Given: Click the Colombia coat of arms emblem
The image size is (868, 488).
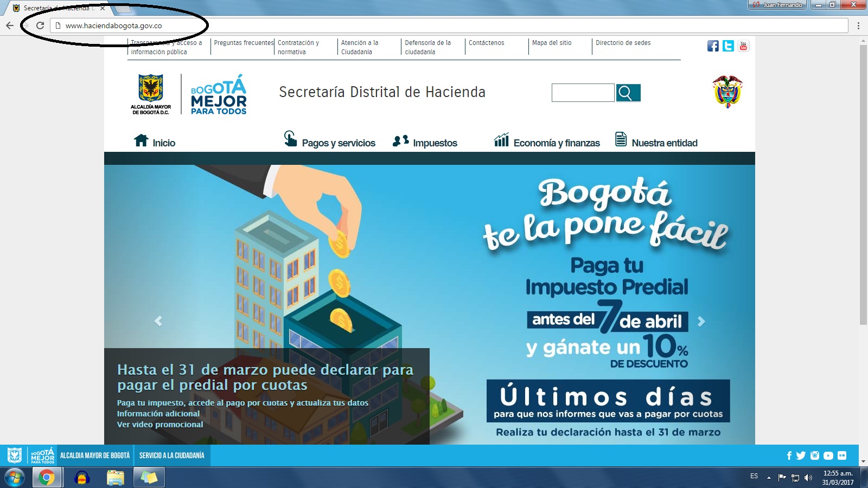Looking at the screenshot, I should coord(727,91).
